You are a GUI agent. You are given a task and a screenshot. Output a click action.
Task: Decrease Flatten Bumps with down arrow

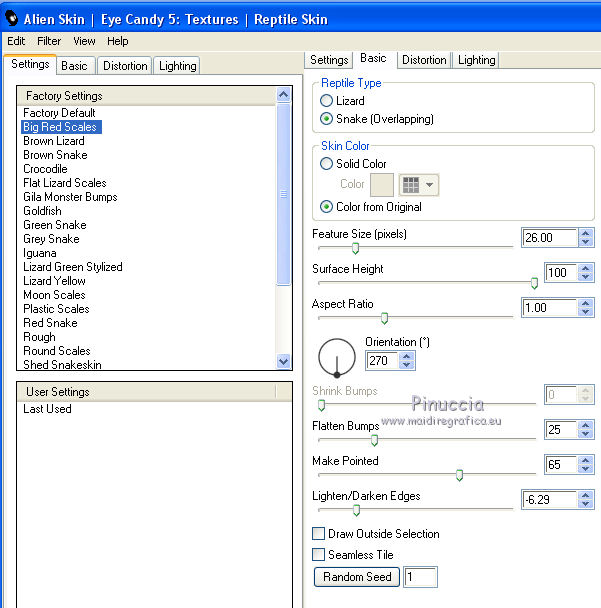click(x=586, y=434)
